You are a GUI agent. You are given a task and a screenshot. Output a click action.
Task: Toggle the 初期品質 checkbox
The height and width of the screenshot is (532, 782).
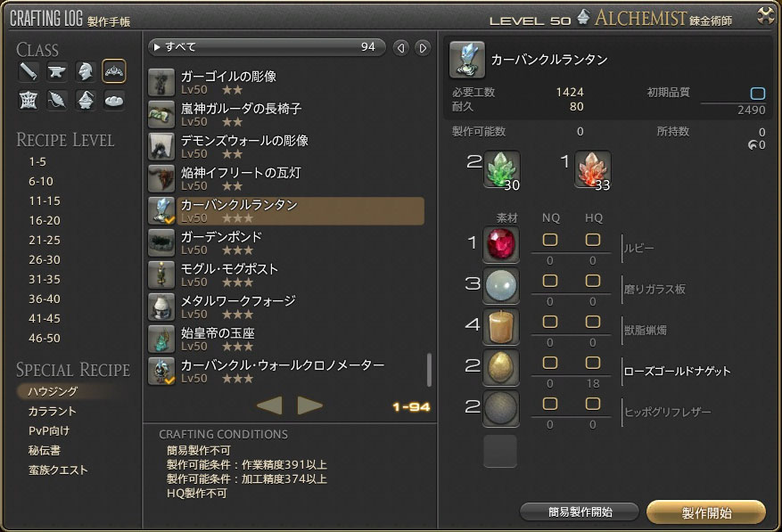[758, 94]
